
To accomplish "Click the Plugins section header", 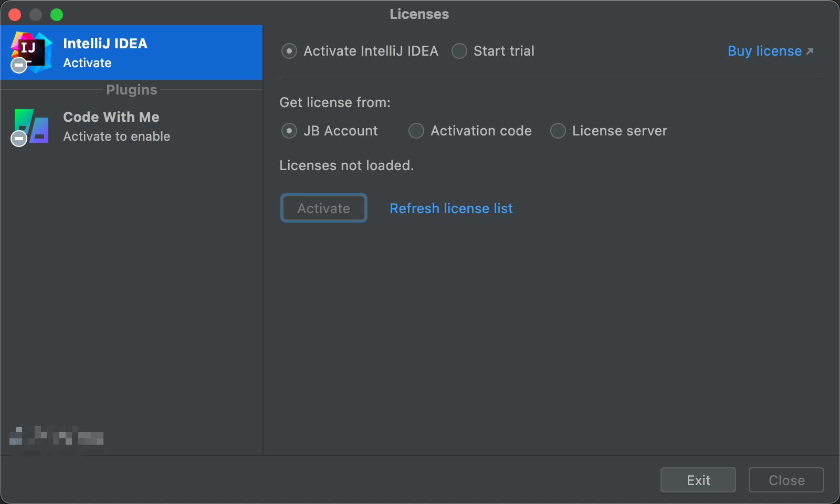I will point(131,90).
